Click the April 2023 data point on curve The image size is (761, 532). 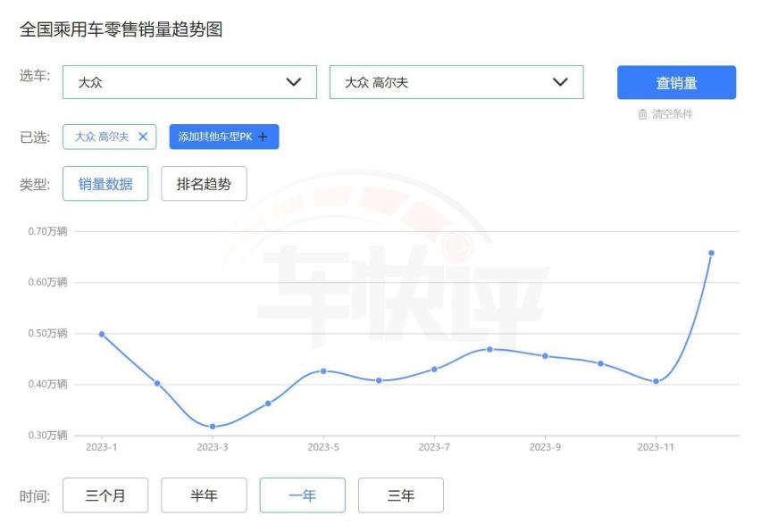pos(268,403)
